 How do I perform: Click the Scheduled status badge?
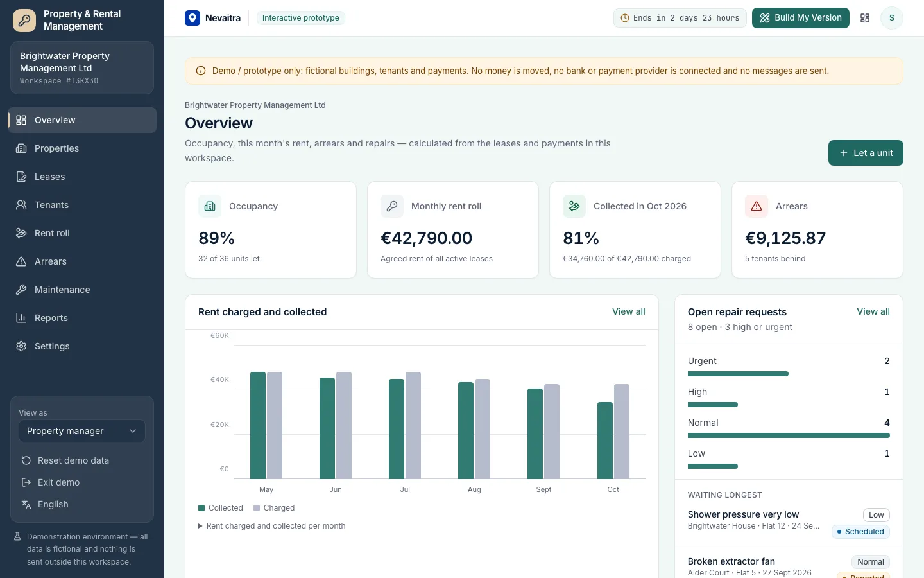click(860, 532)
